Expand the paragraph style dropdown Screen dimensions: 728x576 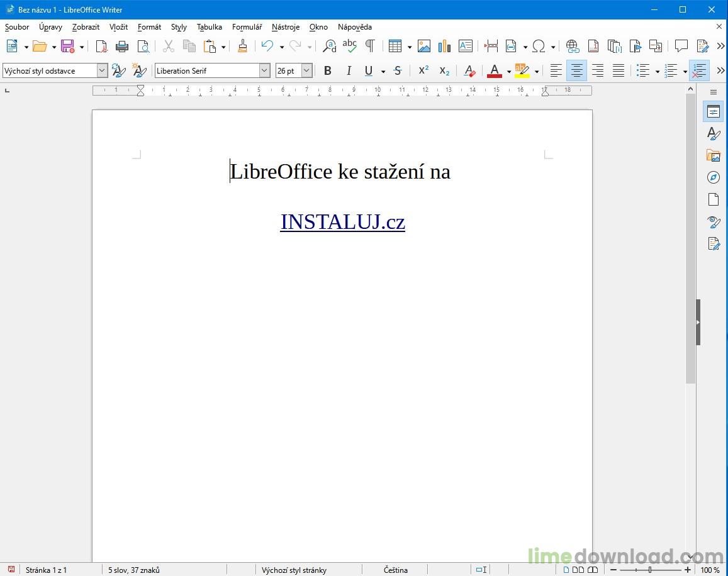pos(102,71)
